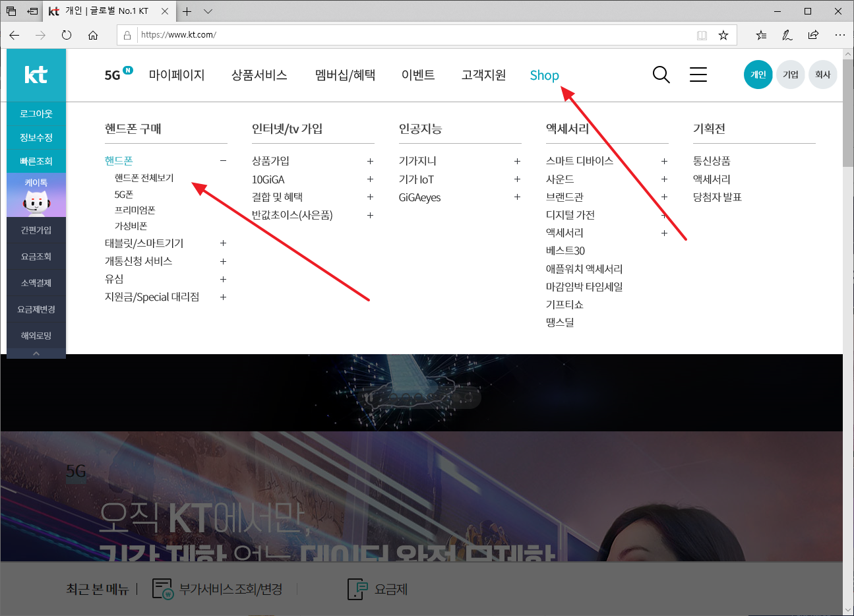Switch to 기업 customer type

[x=791, y=75]
